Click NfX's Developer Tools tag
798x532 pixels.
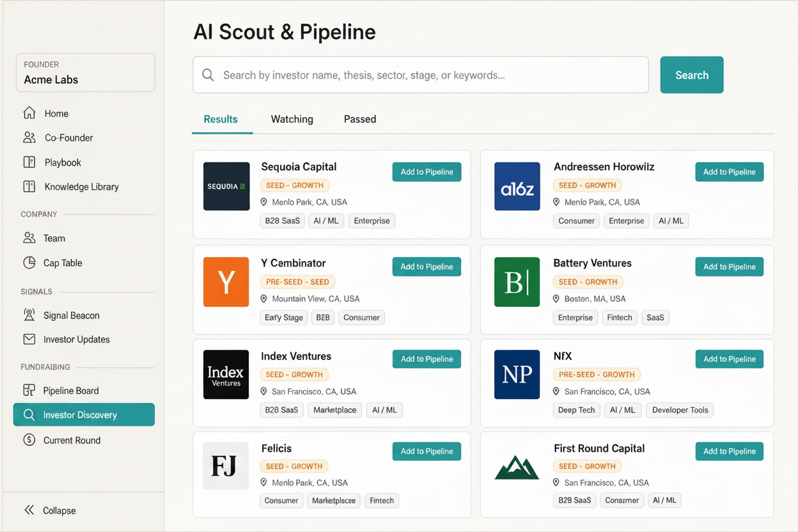[x=680, y=410]
